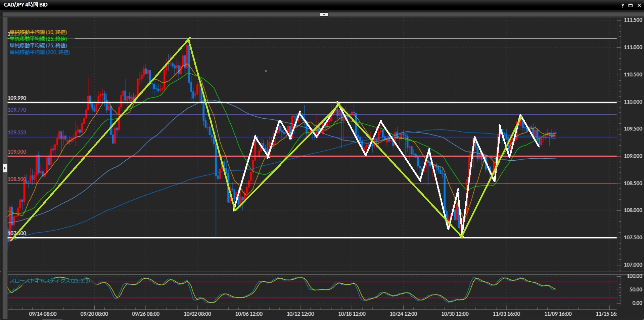Expand the top toolbar dropdown arrow
644x320 pixels.
point(324,14)
